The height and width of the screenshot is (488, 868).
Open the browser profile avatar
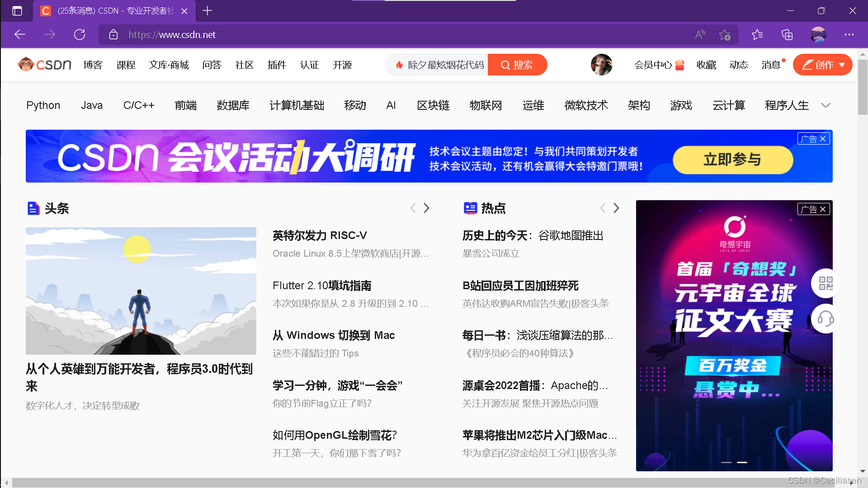[x=818, y=34]
